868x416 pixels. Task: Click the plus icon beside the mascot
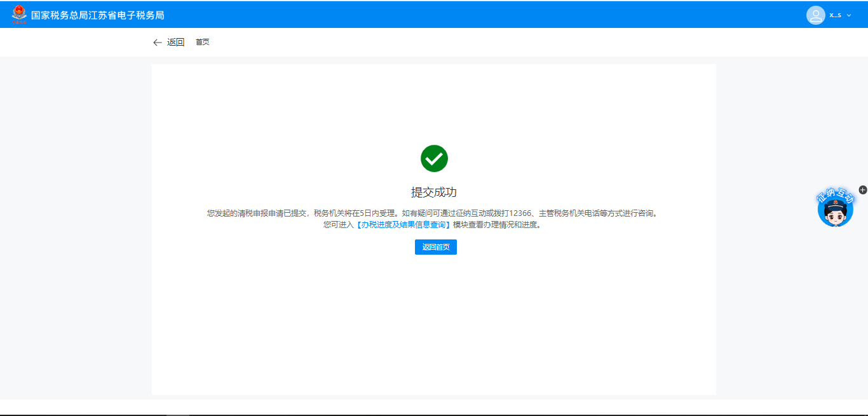pyautogui.click(x=862, y=190)
